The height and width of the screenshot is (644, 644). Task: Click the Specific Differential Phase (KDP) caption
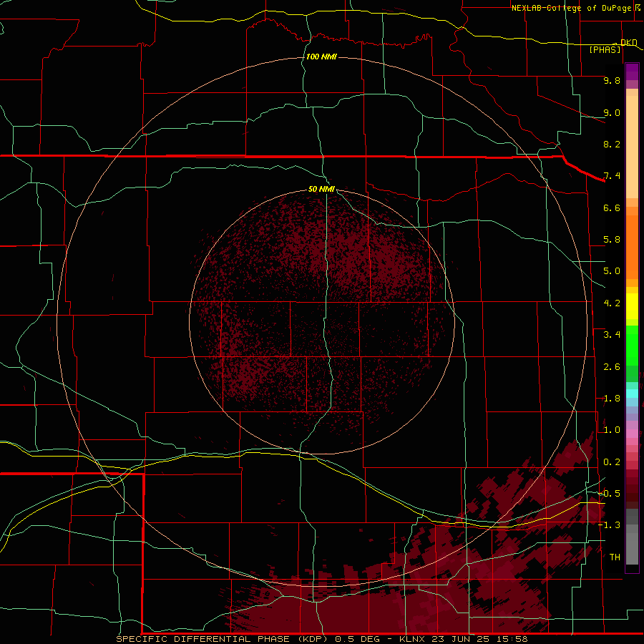[x=223, y=639]
